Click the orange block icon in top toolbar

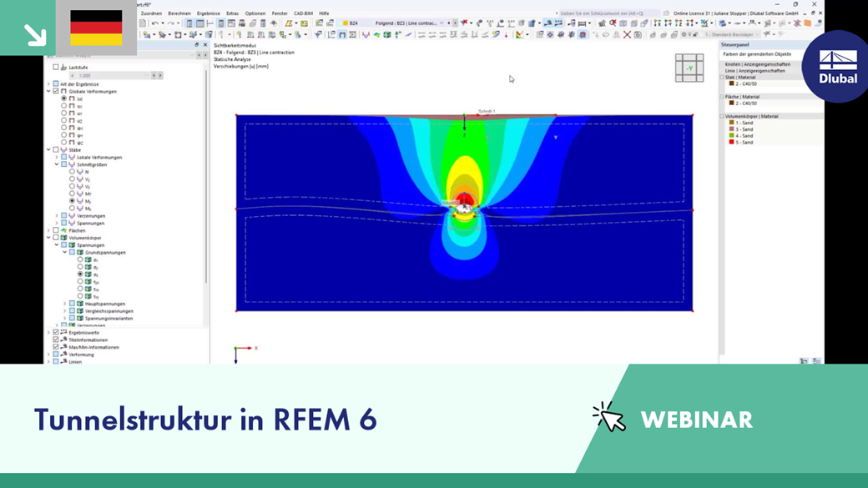(808, 23)
